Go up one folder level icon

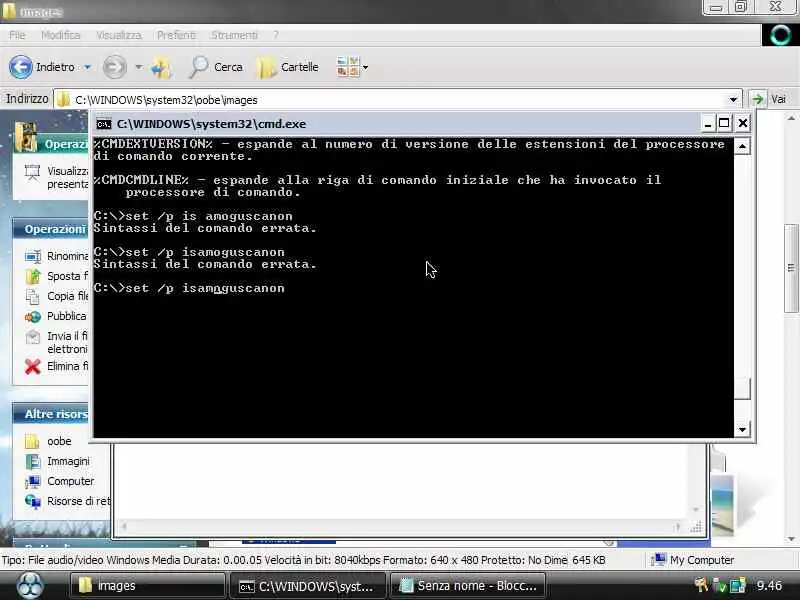(x=161, y=67)
